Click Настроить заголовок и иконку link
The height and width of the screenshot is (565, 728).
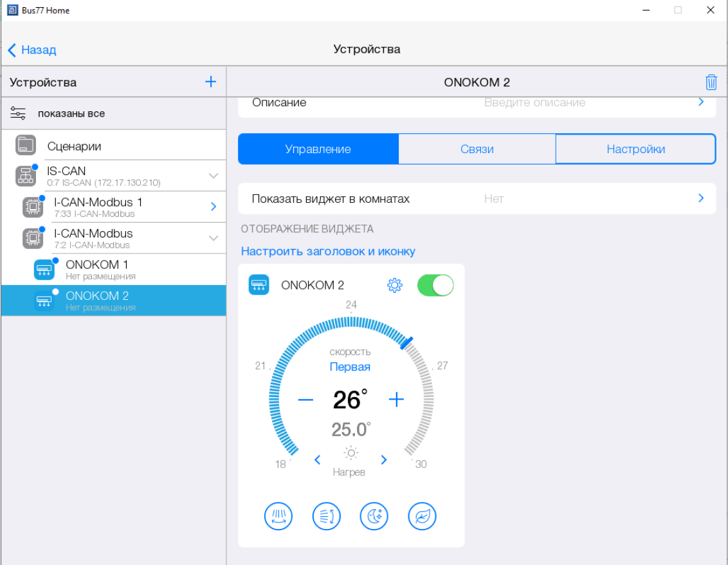pos(328,251)
